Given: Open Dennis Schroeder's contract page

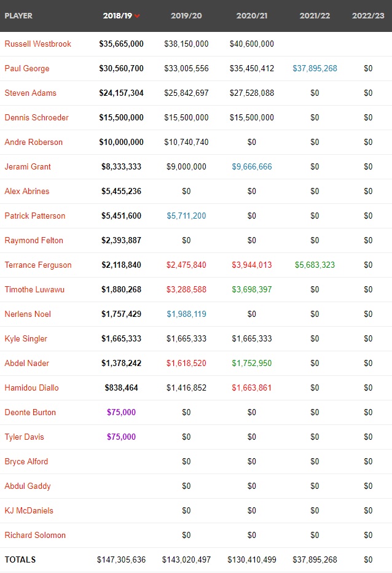Looking at the screenshot, I should (36, 118).
